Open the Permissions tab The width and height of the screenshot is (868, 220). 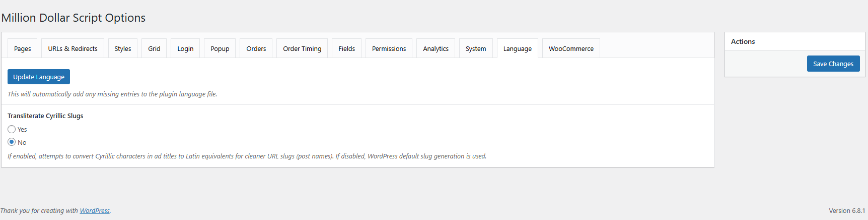tap(389, 48)
